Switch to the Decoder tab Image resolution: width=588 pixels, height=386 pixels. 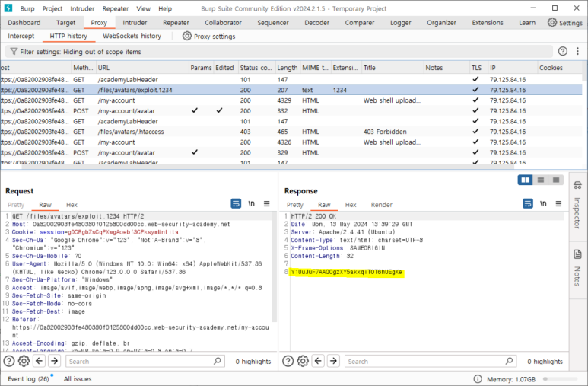point(317,23)
